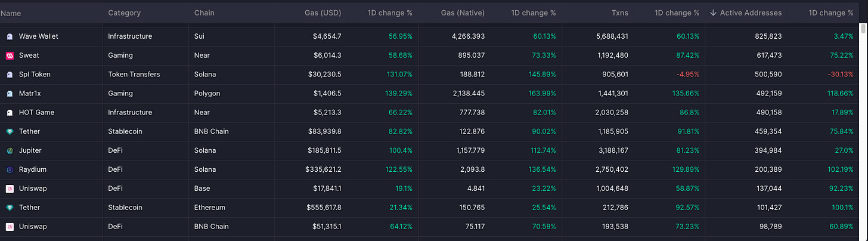Select the 131.07% change value
This screenshot has width=868, height=241.
(399, 75)
